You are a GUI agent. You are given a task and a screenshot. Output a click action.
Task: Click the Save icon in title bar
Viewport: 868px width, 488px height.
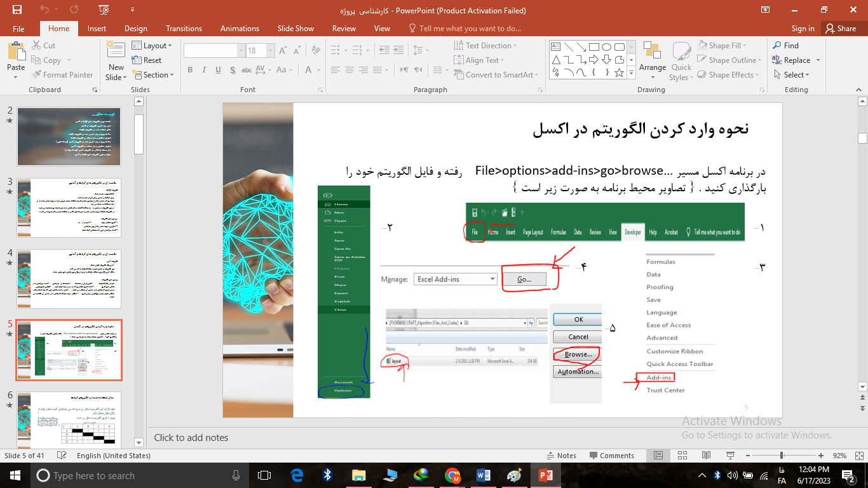tap(17, 10)
